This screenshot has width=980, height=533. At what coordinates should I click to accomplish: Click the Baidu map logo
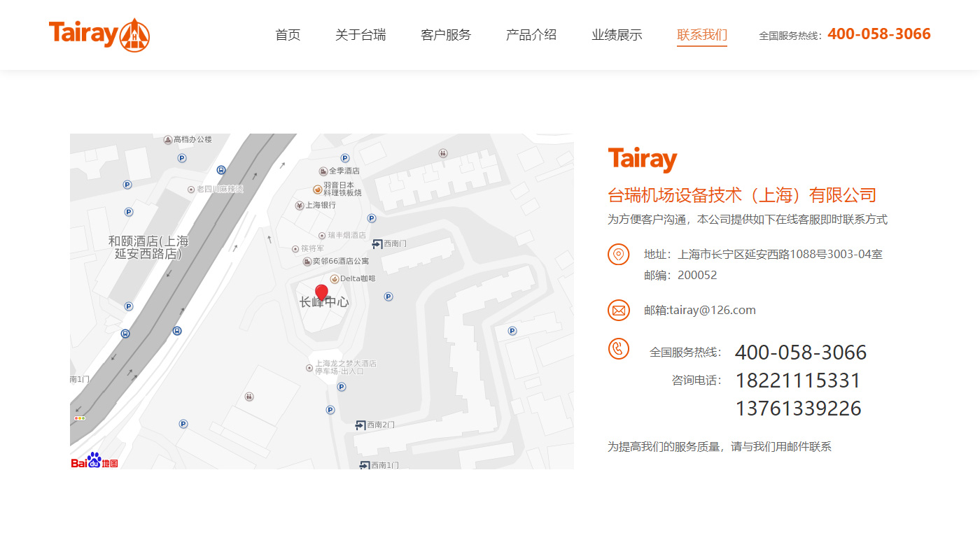tap(94, 461)
